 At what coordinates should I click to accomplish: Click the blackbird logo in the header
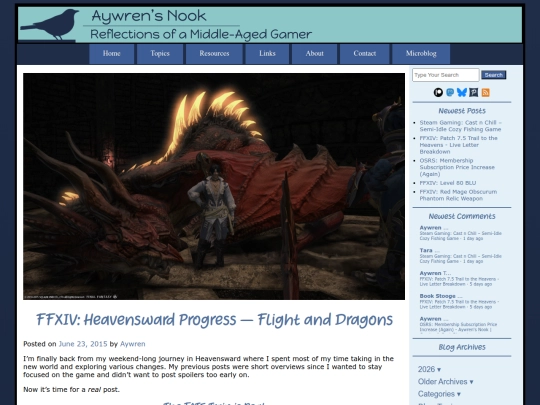[50, 24]
